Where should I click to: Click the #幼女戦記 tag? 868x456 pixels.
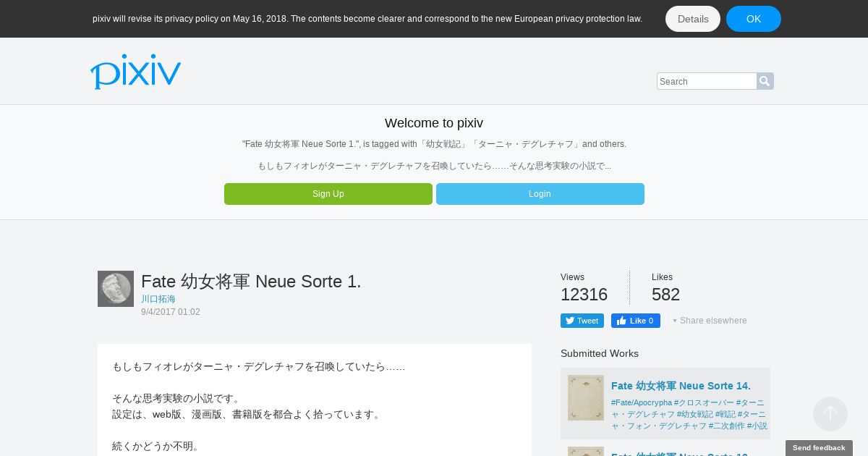(x=694, y=415)
